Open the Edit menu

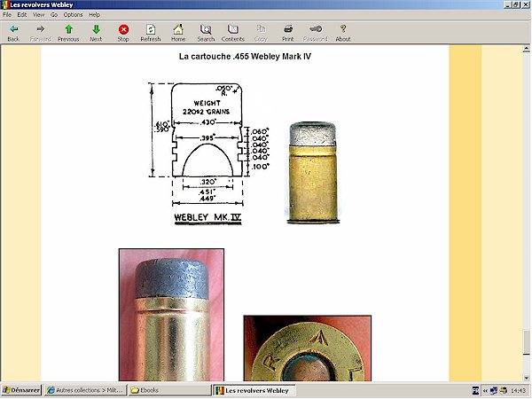tap(22, 14)
